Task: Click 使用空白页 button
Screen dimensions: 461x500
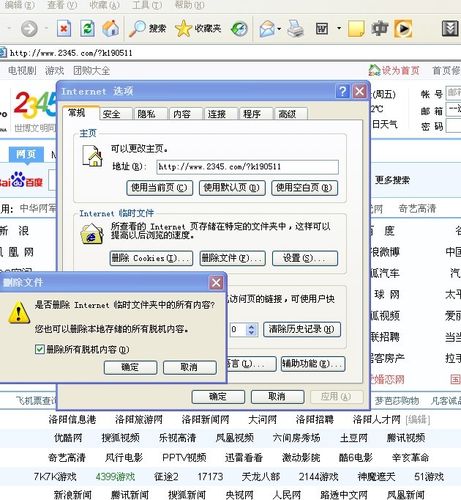Action: [304, 188]
